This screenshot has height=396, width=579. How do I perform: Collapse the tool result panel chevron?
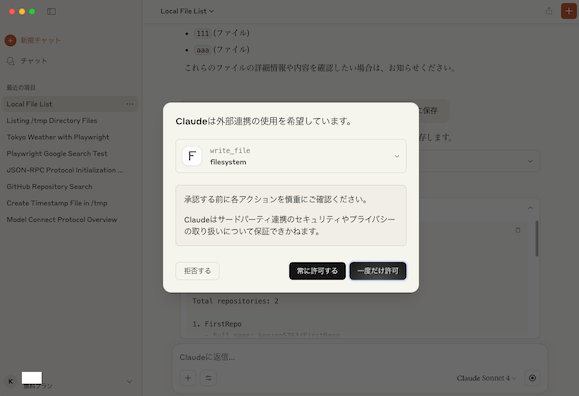530,208
